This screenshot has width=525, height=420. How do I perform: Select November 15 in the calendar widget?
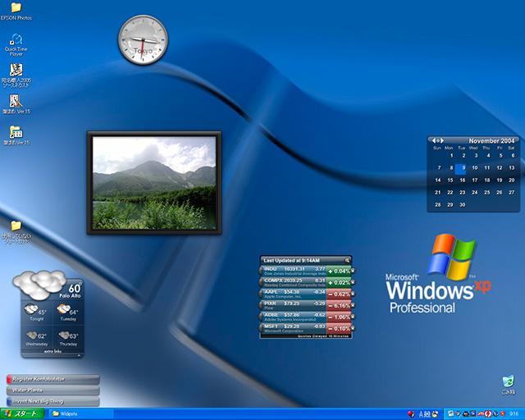450,180
